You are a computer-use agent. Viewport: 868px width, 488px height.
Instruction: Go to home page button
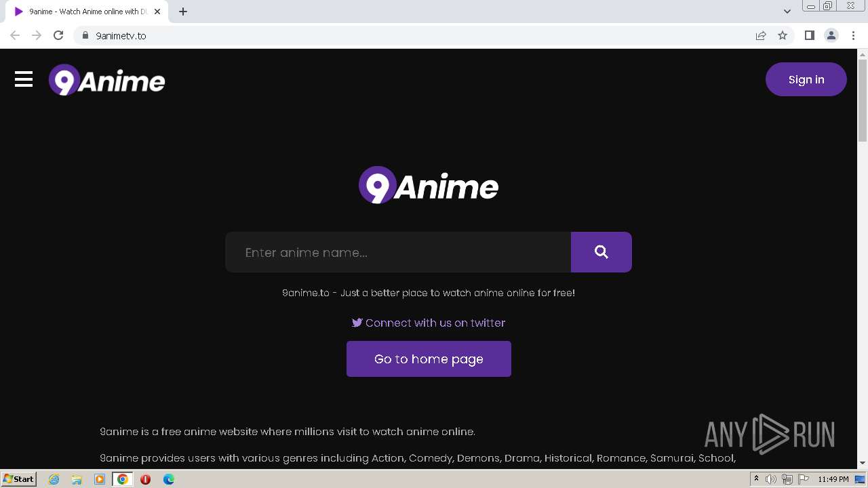point(429,359)
